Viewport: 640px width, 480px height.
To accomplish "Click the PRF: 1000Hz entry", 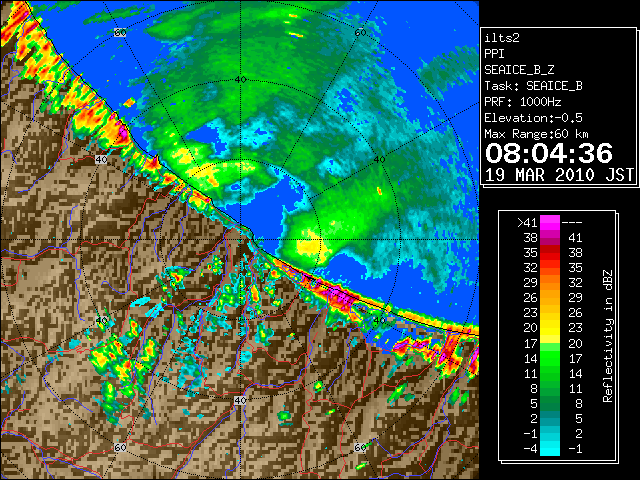I will 523,102.
